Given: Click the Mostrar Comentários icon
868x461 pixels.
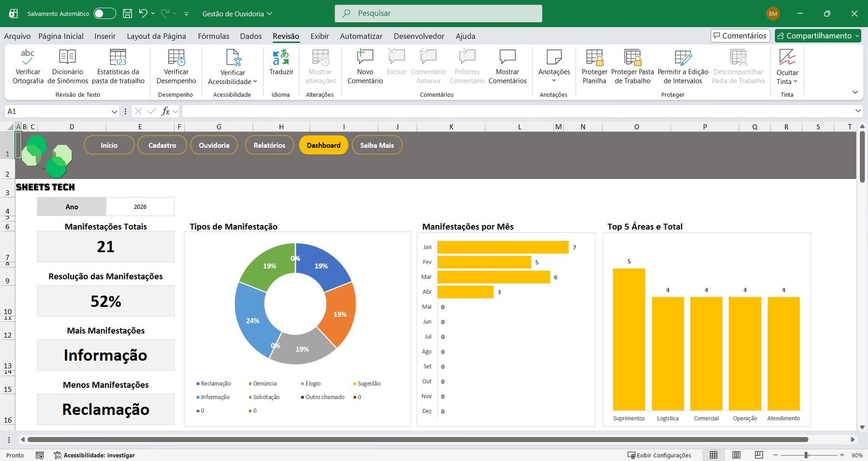Looking at the screenshot, I should (x=507, y=57).
